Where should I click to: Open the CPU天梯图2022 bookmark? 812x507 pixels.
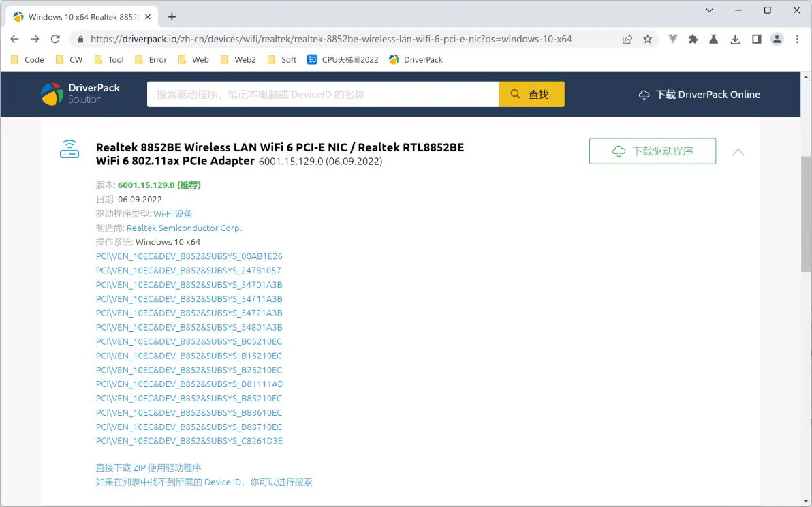[343, 59]
